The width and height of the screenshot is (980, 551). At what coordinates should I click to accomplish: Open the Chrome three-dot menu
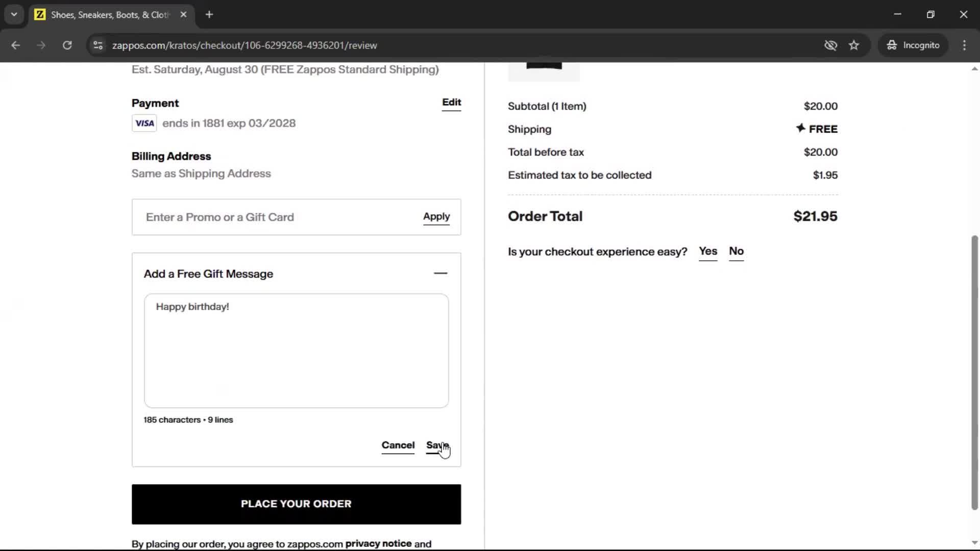(x=964, y=45)
